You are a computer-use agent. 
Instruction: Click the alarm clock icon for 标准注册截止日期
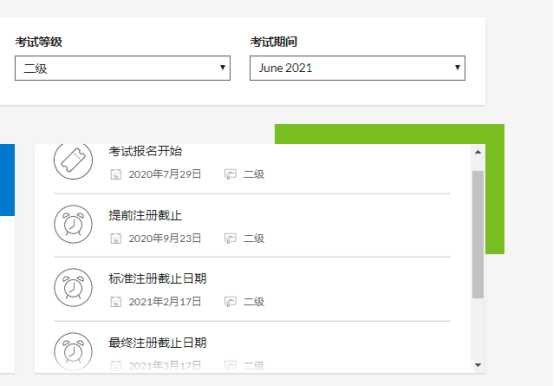[x=73, y=287]
